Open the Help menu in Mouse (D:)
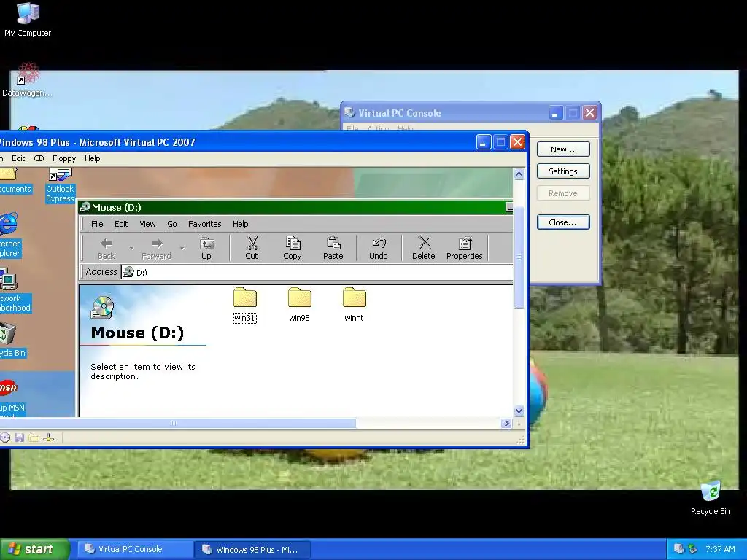The image size is (747, 560). tap(241, 224)
